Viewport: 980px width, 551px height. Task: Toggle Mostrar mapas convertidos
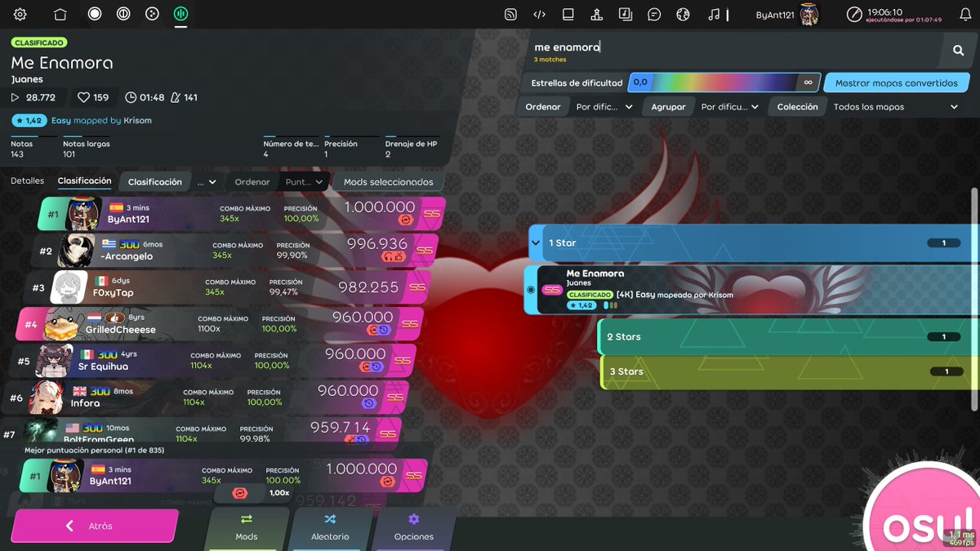tap(896, 82)
